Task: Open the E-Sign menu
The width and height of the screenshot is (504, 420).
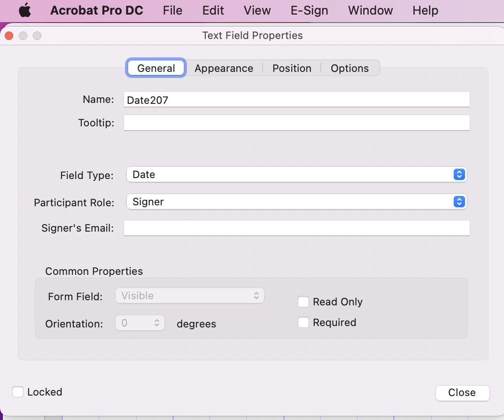Action: 309,10
